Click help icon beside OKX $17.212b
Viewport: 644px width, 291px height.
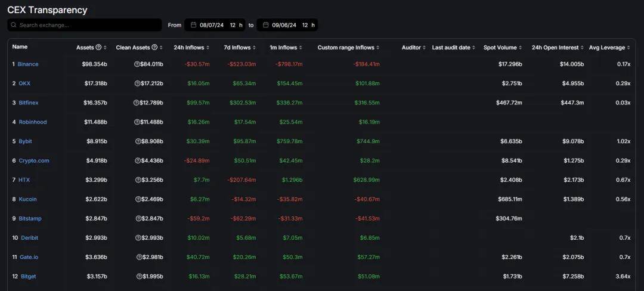click(138, 83)
